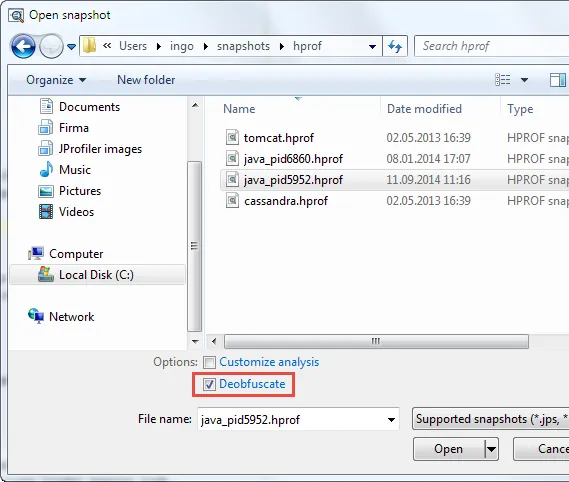Click the Cancel button
The width and height of the screenshot is (569, 482).
(x=541, y=449)
